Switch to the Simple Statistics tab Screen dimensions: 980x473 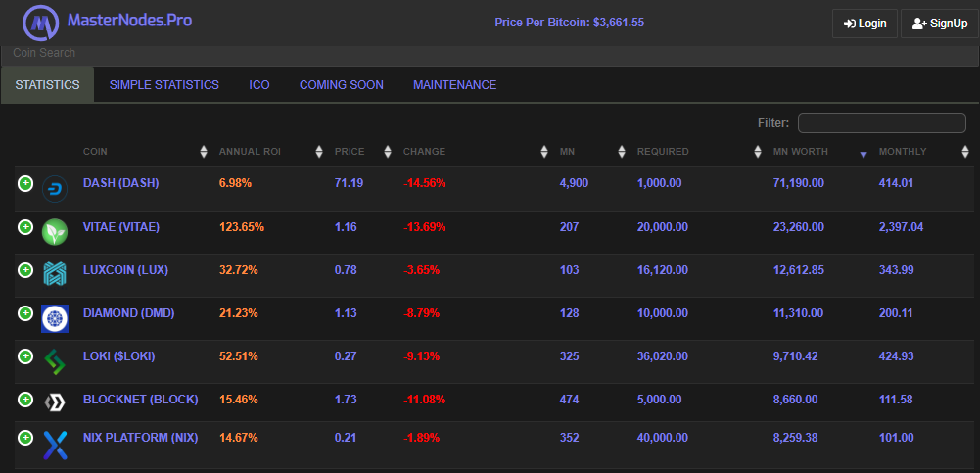click(x=164, y=85)
